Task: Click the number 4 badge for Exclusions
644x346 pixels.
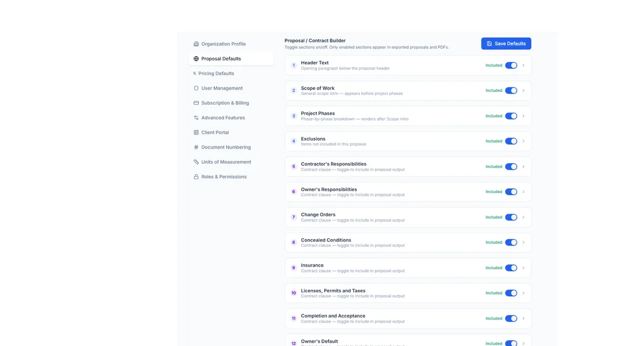Action: [x=294, y=141]
